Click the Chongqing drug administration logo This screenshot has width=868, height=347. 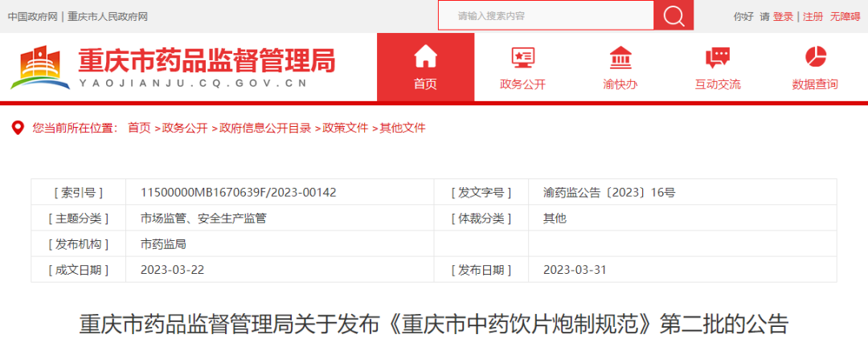pos(41,67)
